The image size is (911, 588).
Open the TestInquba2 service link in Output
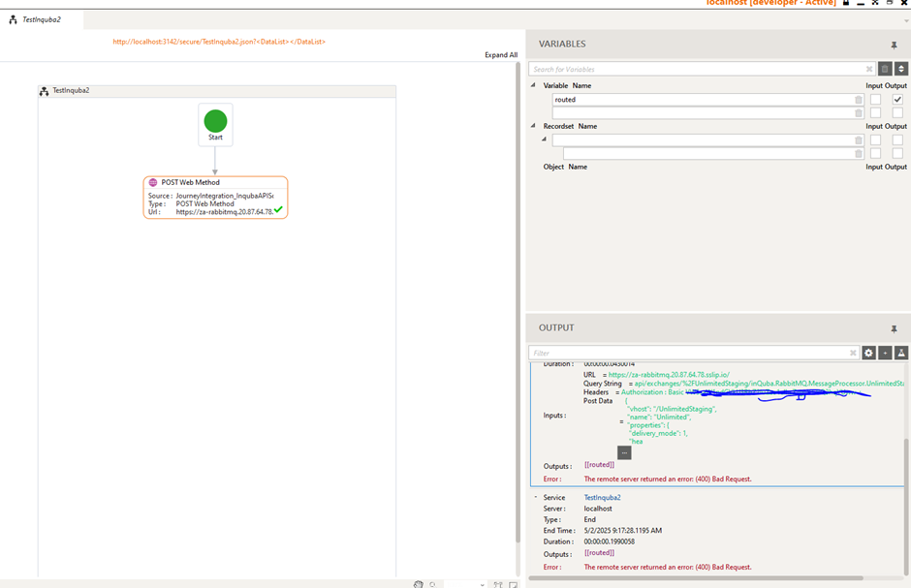pyautogui.click(x=602, y=498)
